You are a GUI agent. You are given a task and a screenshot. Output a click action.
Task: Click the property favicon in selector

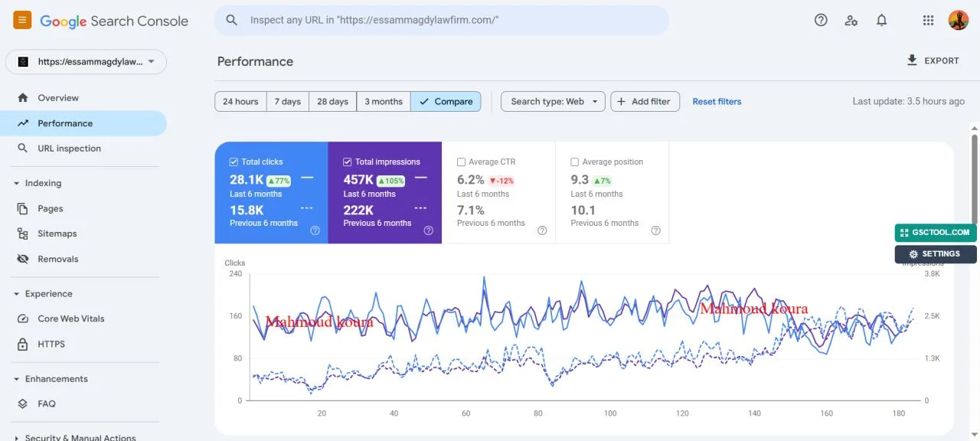[x=23, y=62]
